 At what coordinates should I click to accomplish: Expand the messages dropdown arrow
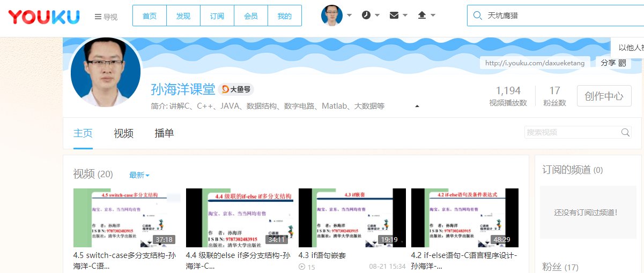click(x=405, y=15)
